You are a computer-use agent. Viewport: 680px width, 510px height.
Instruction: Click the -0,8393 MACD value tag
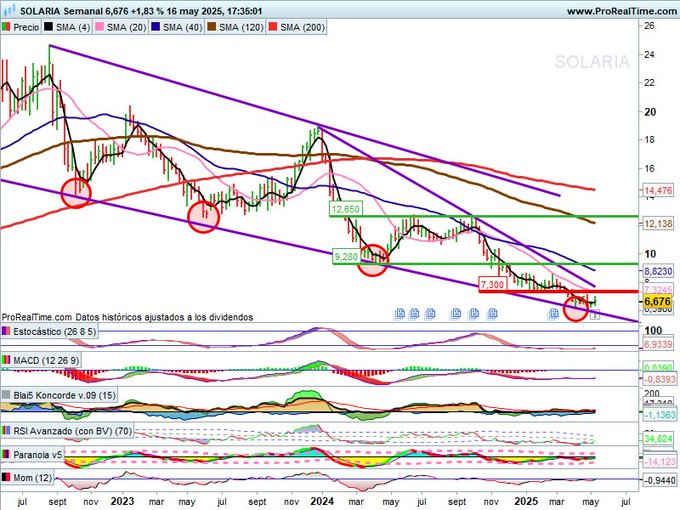tap(659, 379)
